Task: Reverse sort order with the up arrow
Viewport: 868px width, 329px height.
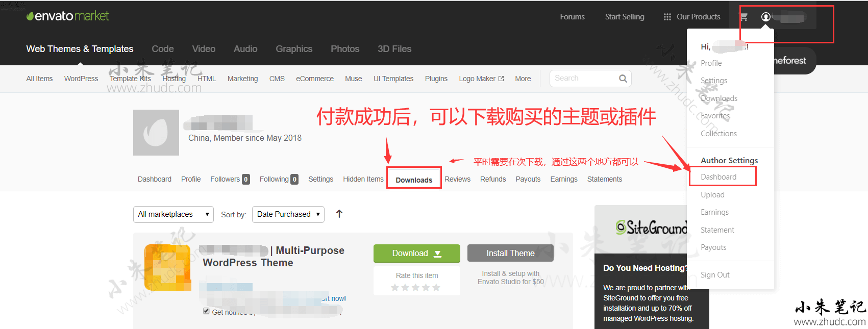Action: (x=339, y=214)
